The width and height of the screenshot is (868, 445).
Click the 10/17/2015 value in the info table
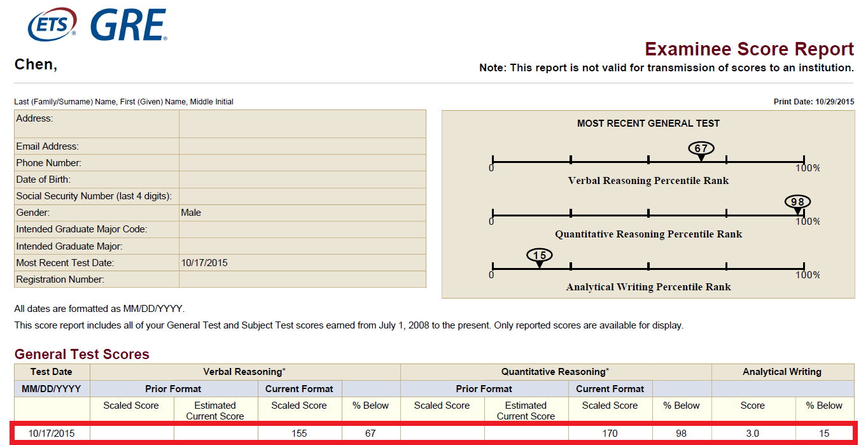pos(204,263)
